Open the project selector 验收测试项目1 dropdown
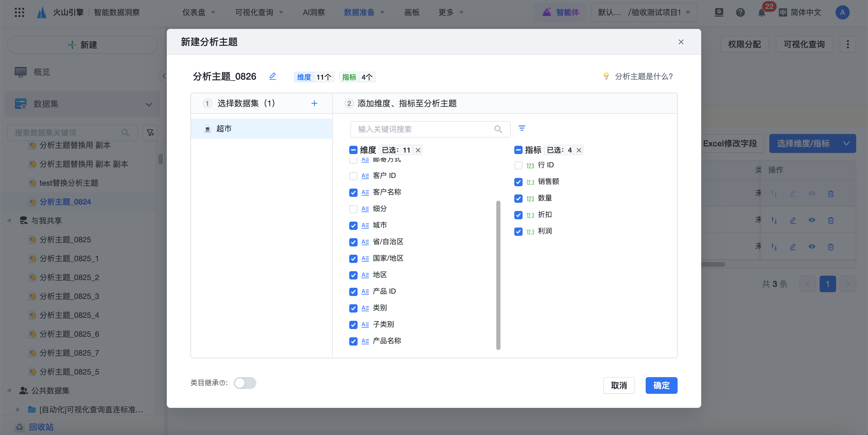The width and height of the screenshot is (868, 435). (644, 12)
